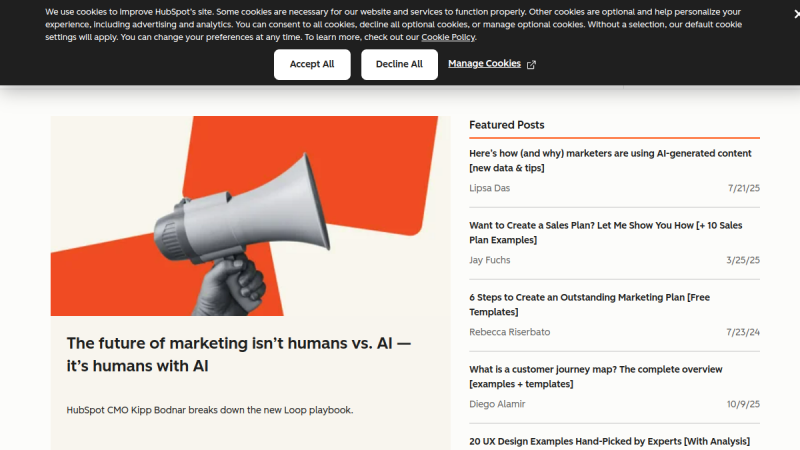
Task: Open the AI-generated content featured post
Action: [x=610, y=160]
